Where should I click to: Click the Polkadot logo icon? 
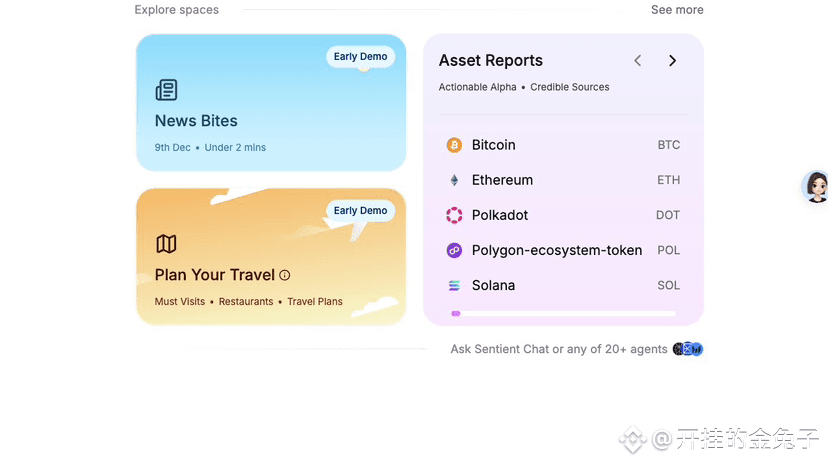[454, 215]
